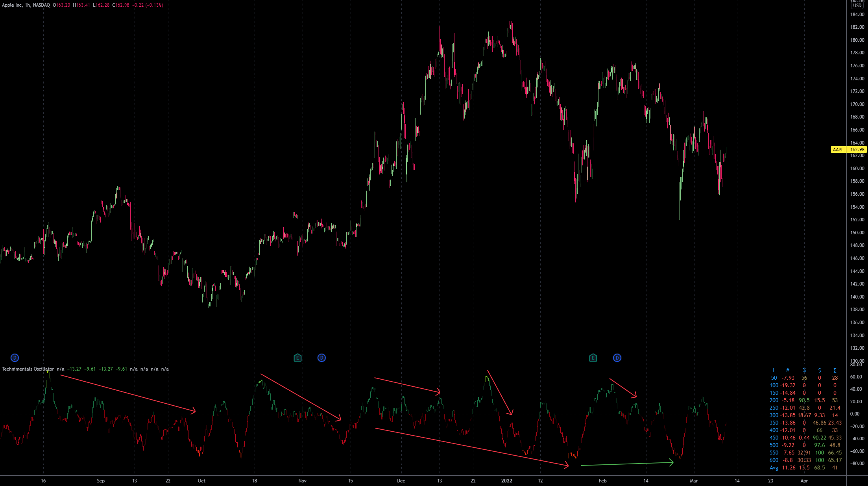Click the dividend marker before August 16
The width and height of the screenshot is (868, 486).
[x=15, y=358]
